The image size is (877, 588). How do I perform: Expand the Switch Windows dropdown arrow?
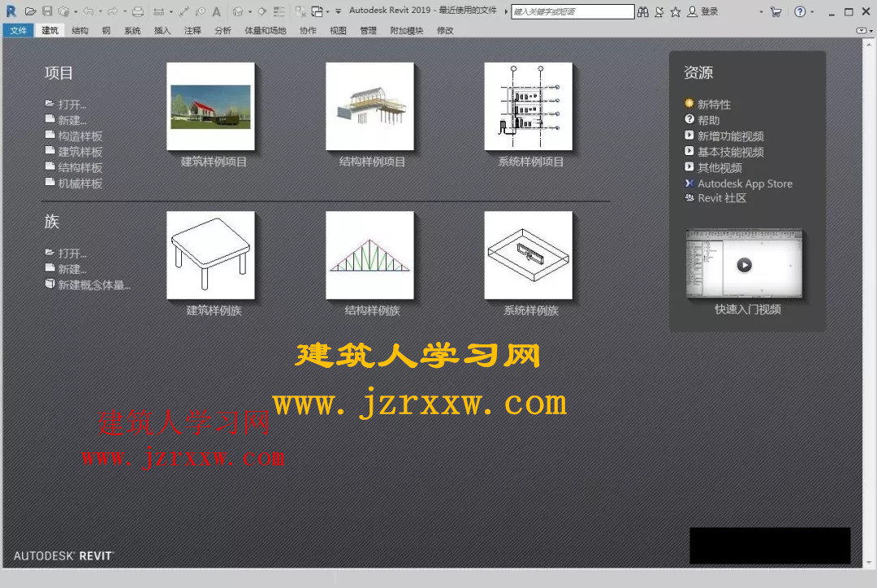pyautogui.click(x=328, y=11)
